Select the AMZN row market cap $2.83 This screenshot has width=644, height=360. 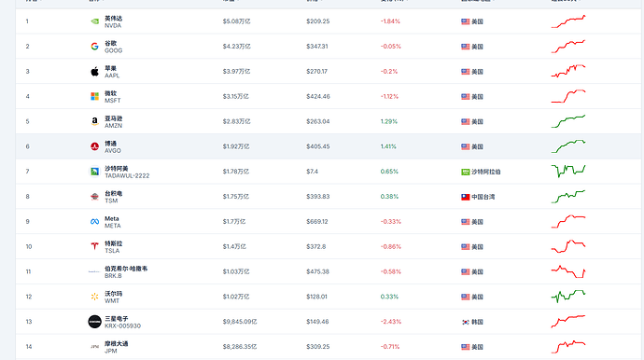click(x=236, y=121)
